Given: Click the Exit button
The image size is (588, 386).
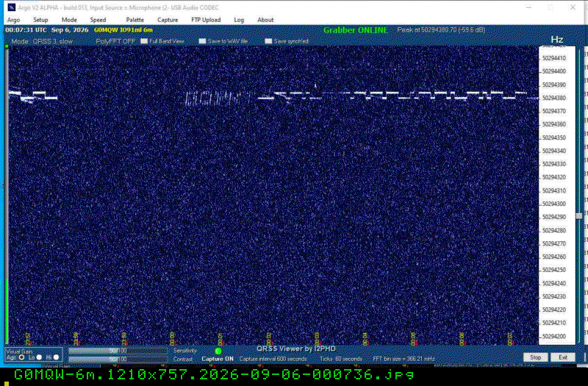Looking at the screenshot, I should [x=562, y=357].
